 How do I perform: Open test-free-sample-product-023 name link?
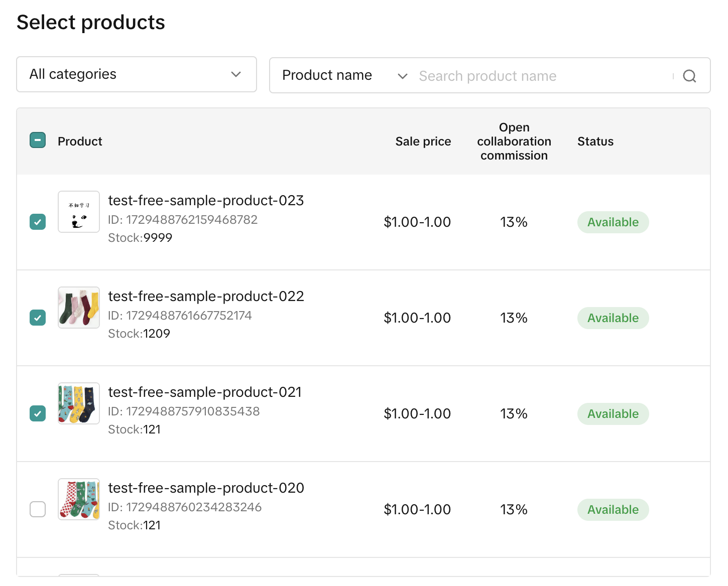[x=206, y=201]
